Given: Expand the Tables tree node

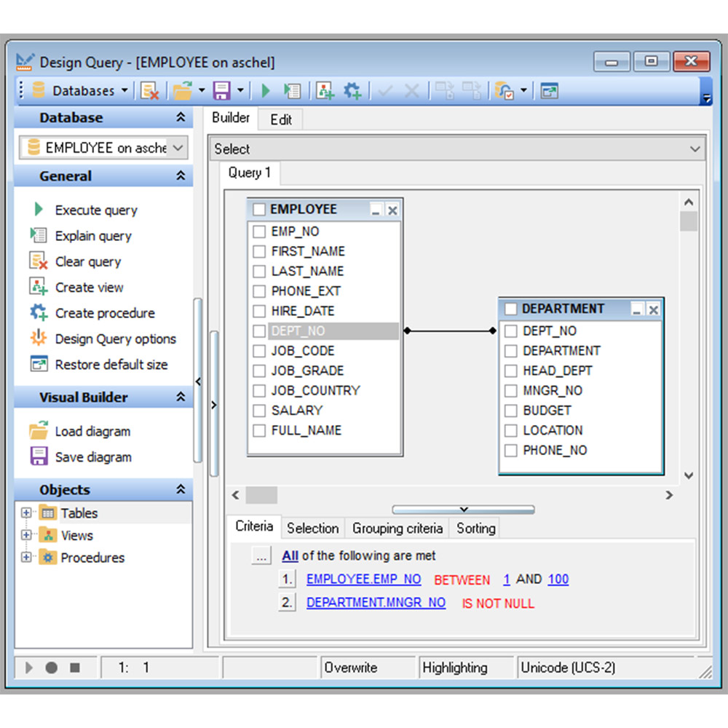Looking at the screenshot, I should 26,513.
